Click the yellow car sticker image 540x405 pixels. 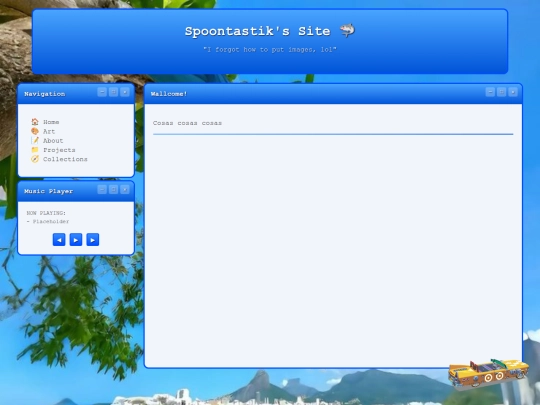[x=488, y=374]
